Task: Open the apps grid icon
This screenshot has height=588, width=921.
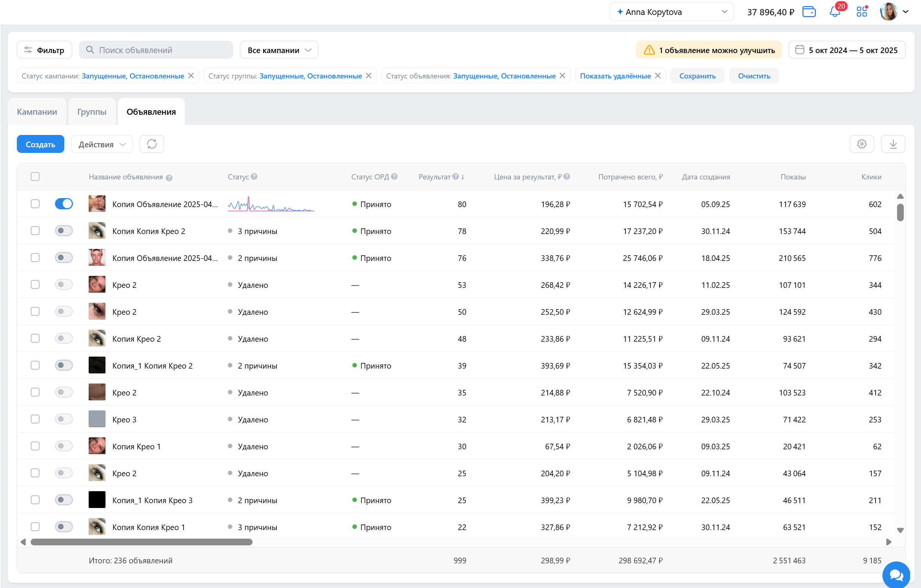Action: click(862, 12)
